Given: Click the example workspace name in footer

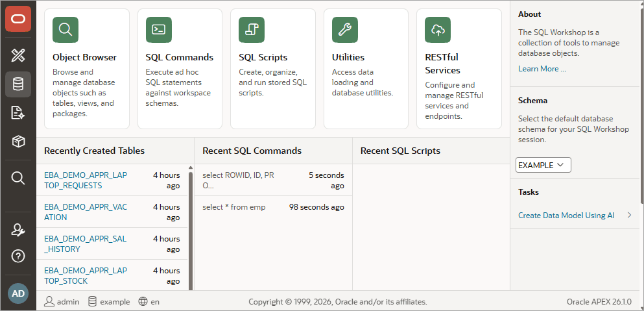Looking at the screenshot, I should (115, 301).
